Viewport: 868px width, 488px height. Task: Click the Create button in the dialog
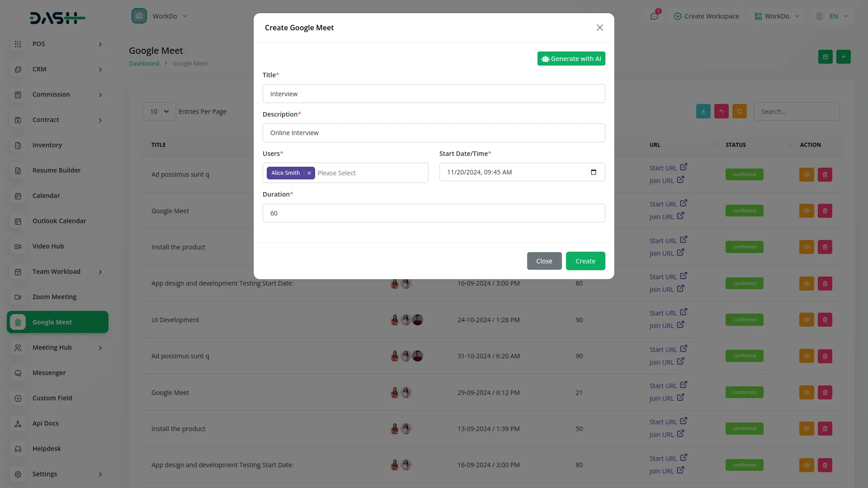point(585,261)
